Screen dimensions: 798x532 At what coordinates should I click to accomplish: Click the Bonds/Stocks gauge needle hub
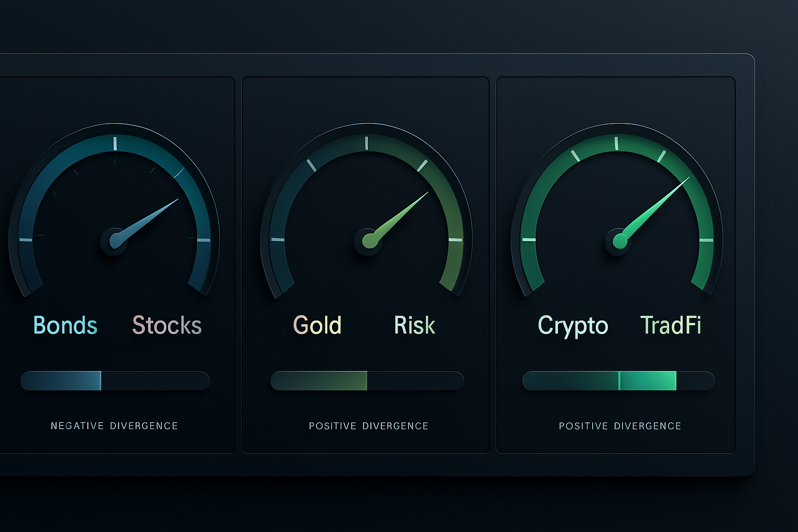[x=114, y=241]
